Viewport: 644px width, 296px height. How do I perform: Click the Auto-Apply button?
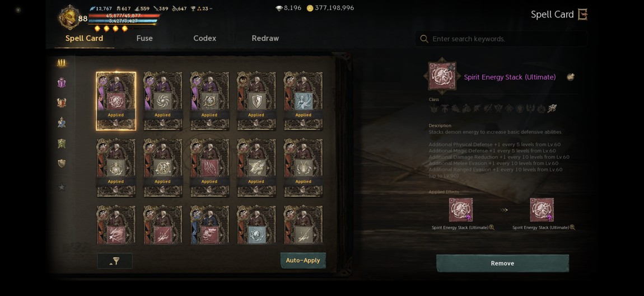click(303, 260)
